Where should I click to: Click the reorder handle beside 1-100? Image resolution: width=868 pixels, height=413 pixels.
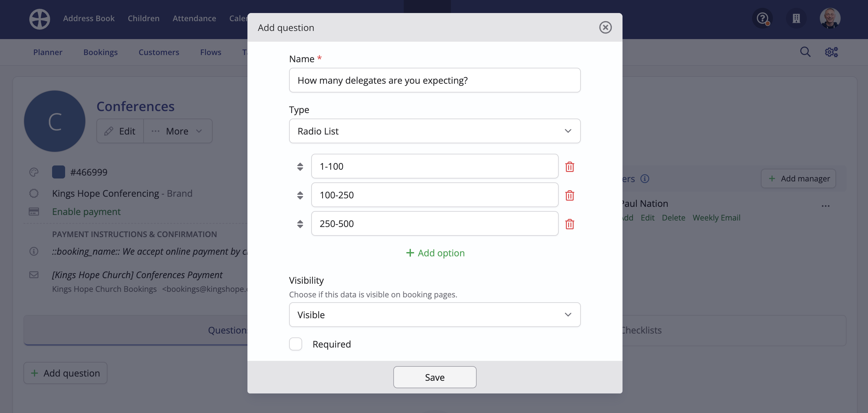point(300,166)
